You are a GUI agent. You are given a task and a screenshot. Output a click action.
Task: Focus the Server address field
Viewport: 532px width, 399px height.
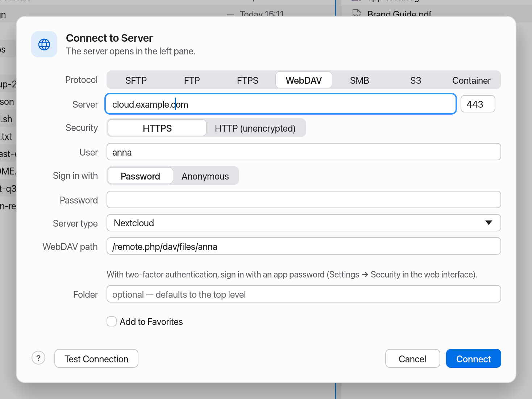pos(280,104)
